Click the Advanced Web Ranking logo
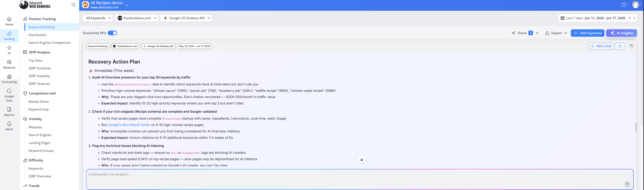Screen dimensions: 644x190 35,5
